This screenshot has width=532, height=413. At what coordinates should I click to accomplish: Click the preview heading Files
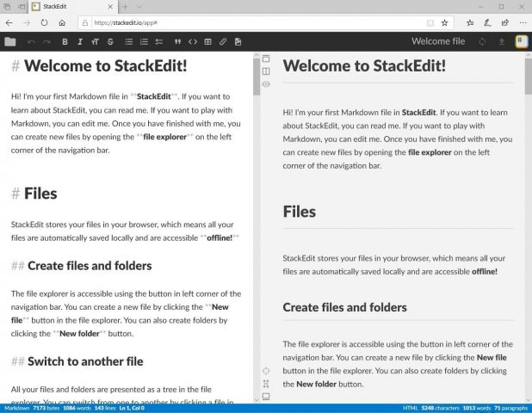coord(300,212)
